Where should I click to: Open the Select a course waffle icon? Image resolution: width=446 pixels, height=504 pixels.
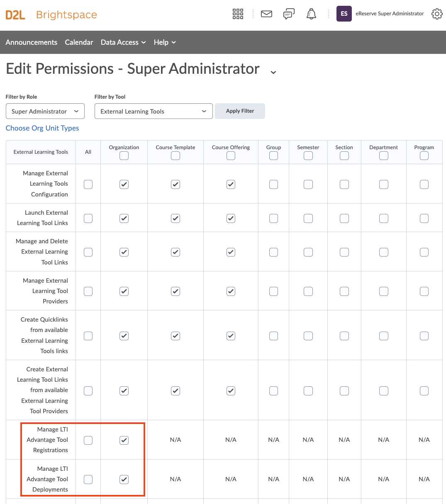coord(238,14)
